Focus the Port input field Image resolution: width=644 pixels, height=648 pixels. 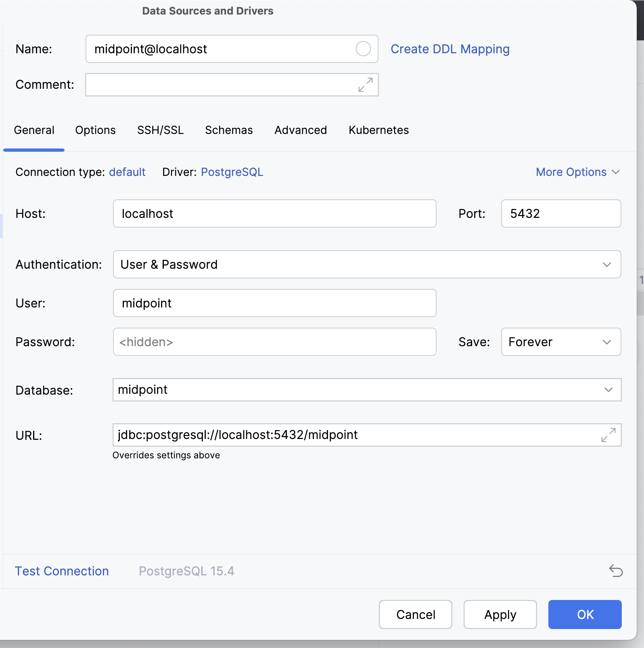[560, 213]
